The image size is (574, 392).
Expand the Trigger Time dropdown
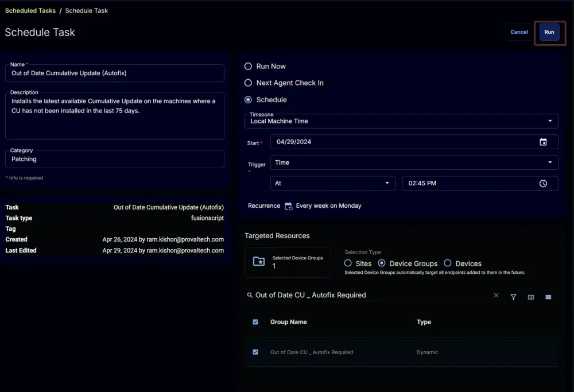coord(414,162)
